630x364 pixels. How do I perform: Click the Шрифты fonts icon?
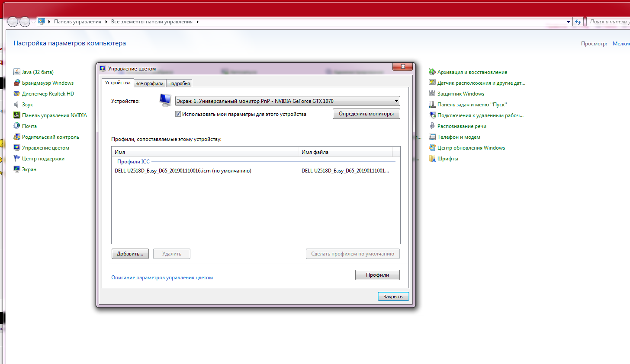tap(432, 159)
